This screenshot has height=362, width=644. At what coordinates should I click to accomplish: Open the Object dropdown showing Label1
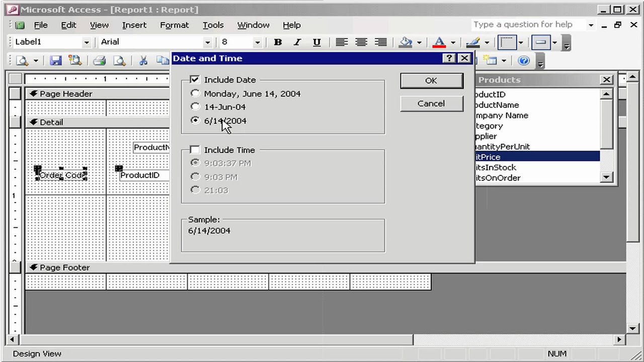[87, 42]
